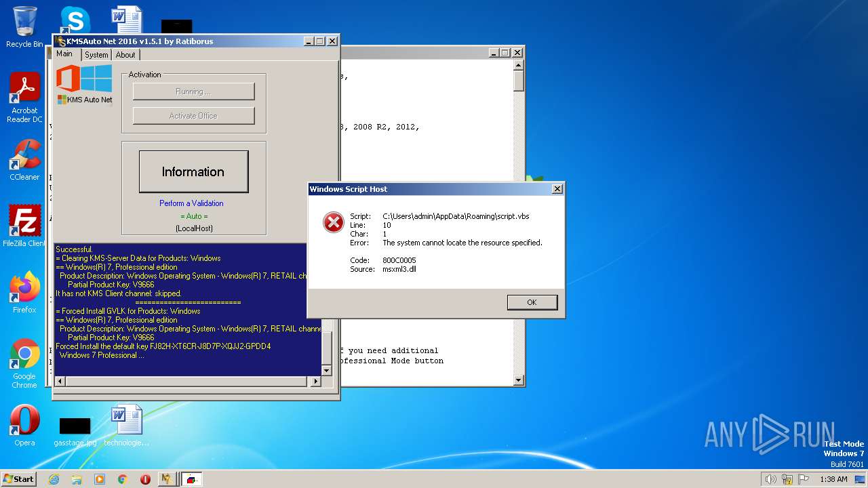Click the network warning tray icon
This screenshot has height=488, width=868.
pyautogui.click(x=787, y=479)
